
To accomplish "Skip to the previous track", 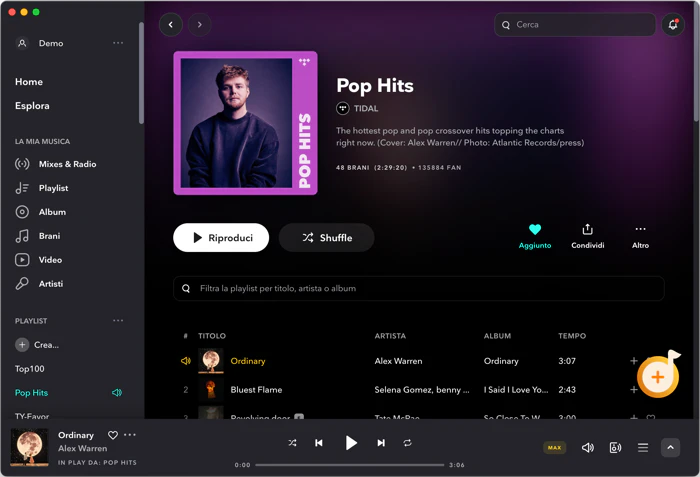I will pyautogui.click(x=319, y=443).
